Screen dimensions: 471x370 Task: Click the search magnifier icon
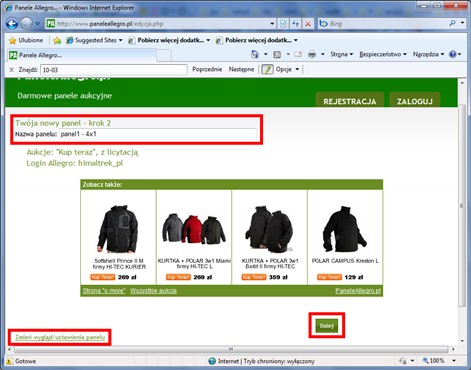(452, 23)
